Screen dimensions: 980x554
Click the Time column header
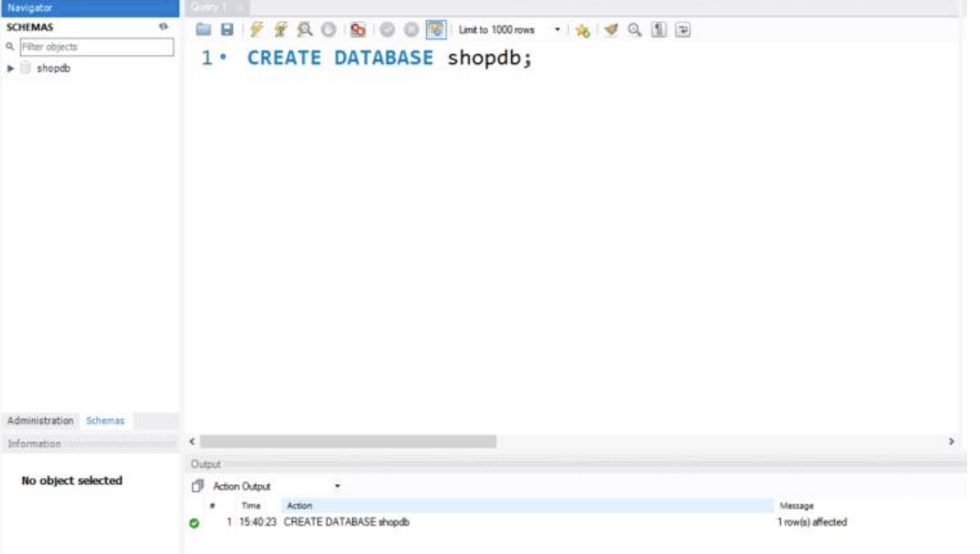tap(251, 505)
